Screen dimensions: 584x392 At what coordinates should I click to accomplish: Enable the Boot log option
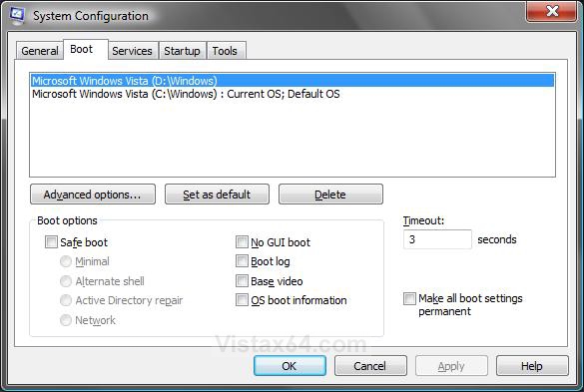point(242,261)
